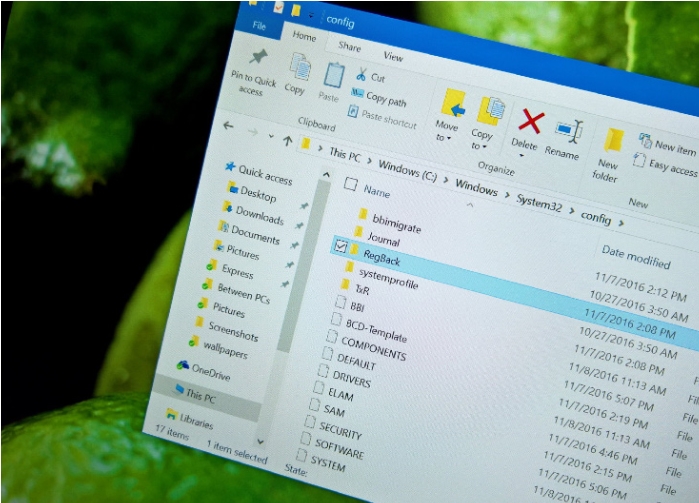Switch to the Share ribbon tab

[350, 46]
